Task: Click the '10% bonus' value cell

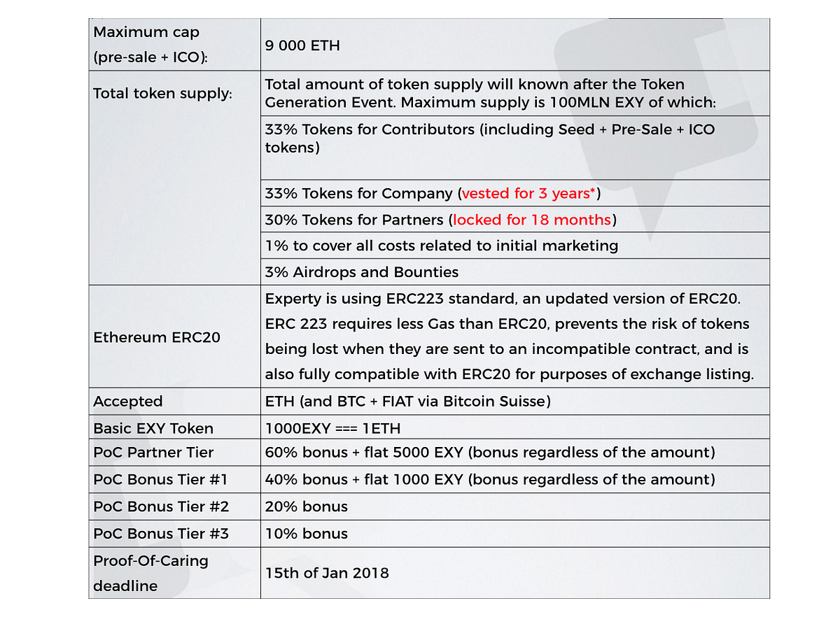Action: tap(306, 533)
